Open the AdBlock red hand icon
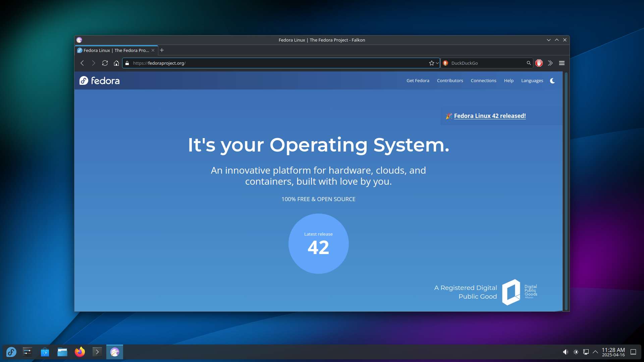644x362 pixels. 539,63
